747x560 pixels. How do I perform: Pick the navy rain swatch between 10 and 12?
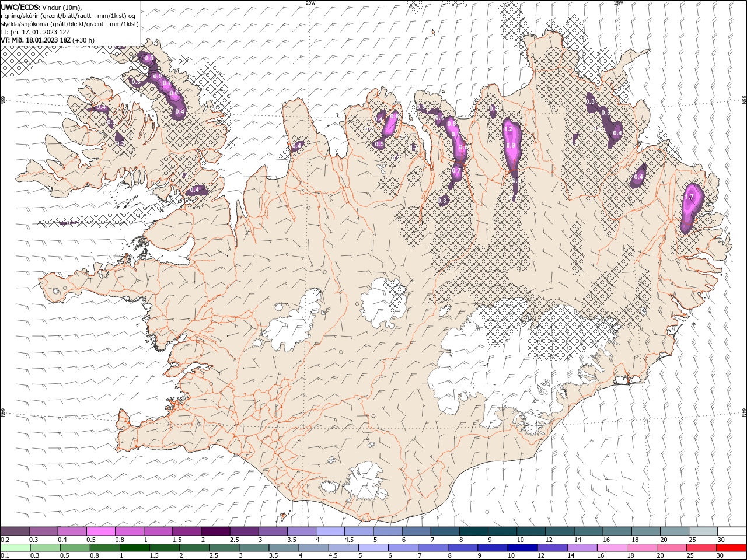coord(522,548)
